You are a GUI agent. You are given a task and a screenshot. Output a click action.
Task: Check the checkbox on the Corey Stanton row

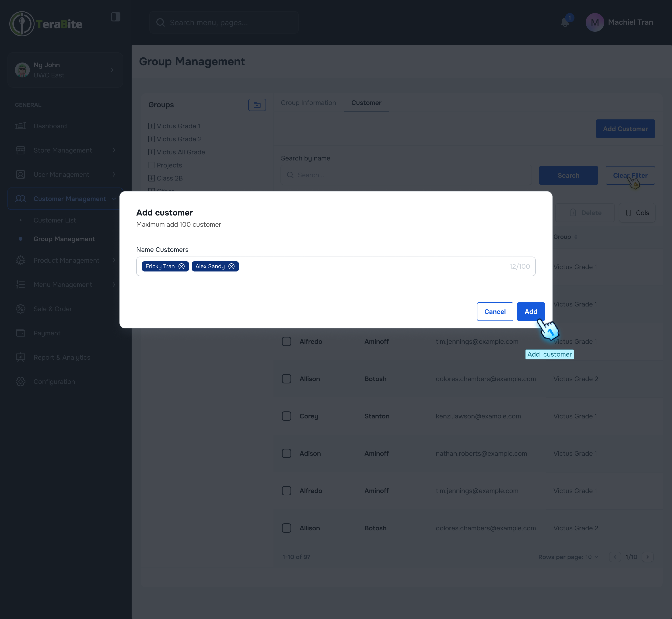[x=287, y=416]
